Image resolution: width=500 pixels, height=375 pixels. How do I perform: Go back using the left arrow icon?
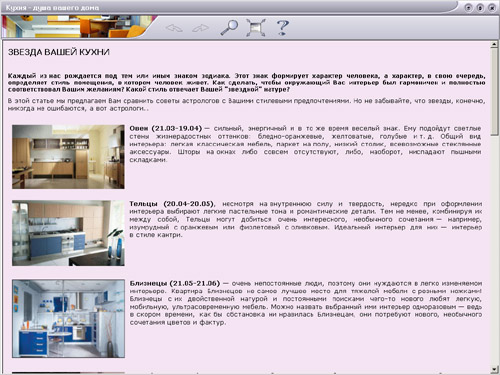[x=174, y=28]
